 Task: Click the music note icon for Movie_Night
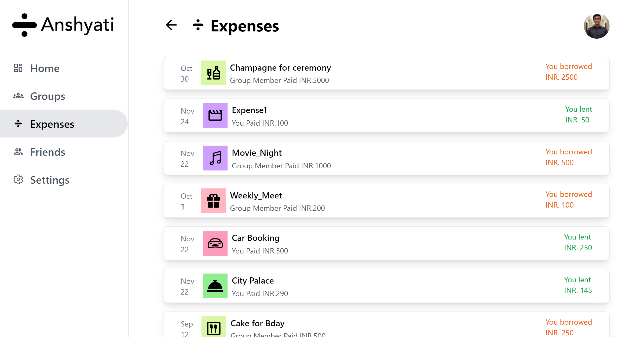215,158
